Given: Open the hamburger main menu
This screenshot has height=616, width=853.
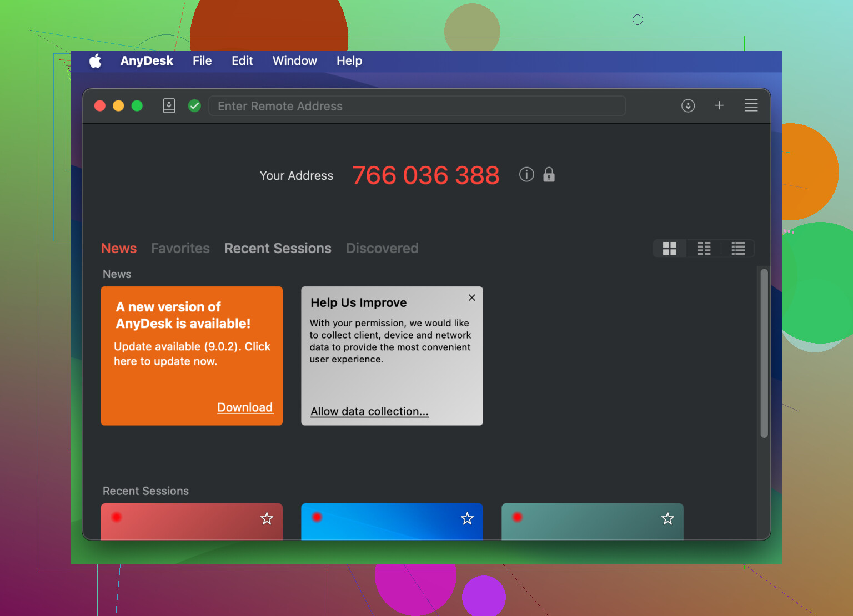Looking at the screenshot, I should (x=751, y=105).
